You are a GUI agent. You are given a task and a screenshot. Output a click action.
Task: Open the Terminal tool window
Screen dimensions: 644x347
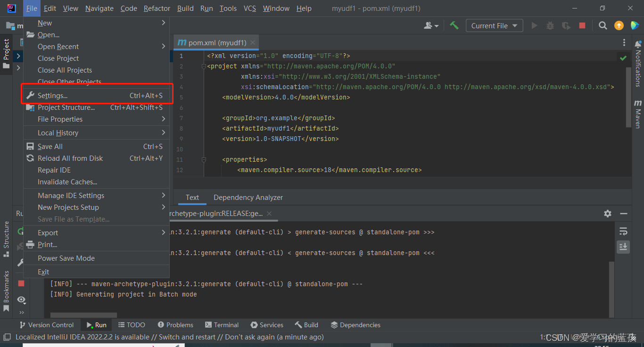222,325
